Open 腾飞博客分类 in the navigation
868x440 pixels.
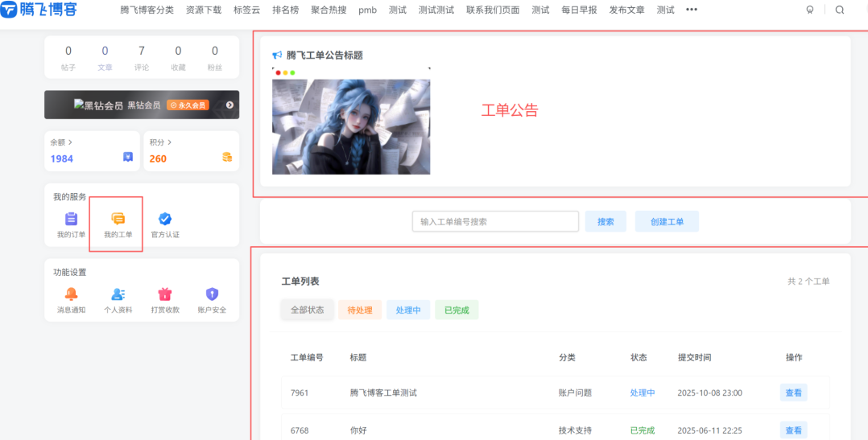pos(147,10)
